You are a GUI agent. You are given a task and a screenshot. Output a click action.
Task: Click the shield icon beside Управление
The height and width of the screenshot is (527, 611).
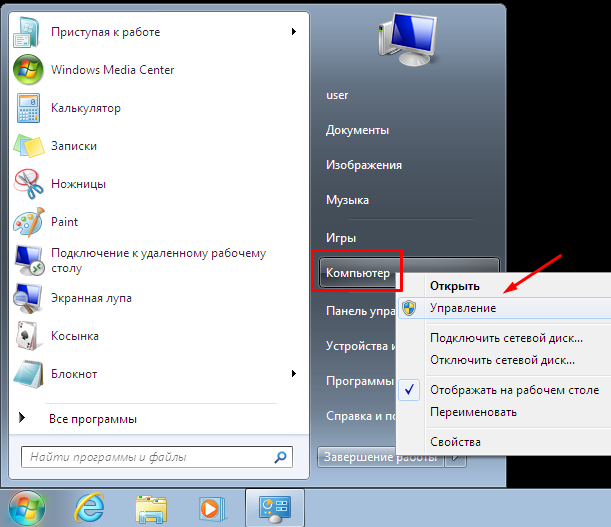(x=409, y=308)
